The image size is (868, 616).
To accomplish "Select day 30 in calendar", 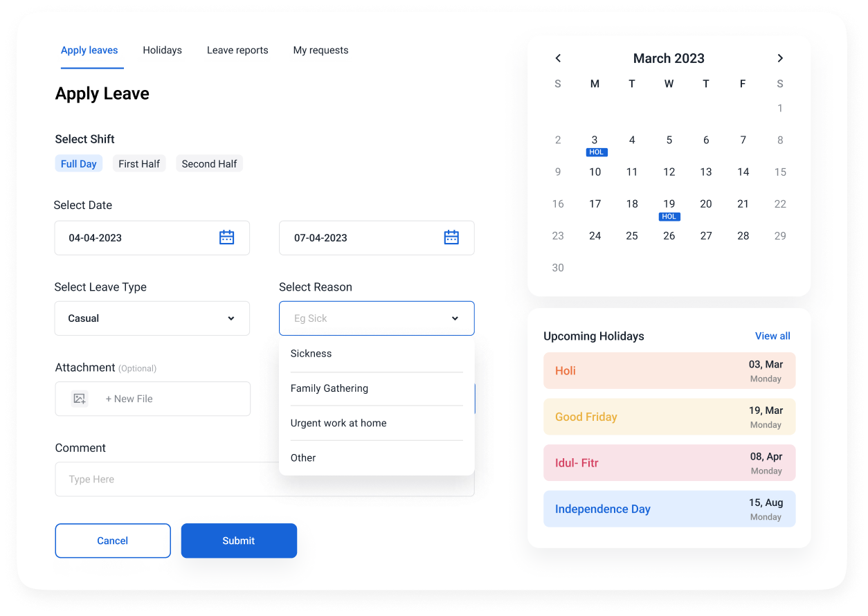I will pyautogui.click(x=558, y=267).
